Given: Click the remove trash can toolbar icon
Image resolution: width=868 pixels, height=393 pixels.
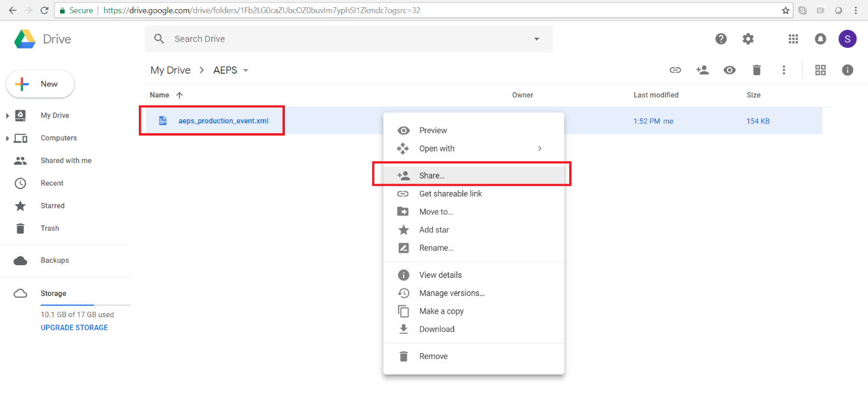Looking at the screenshot, I should tap(756, 70).
